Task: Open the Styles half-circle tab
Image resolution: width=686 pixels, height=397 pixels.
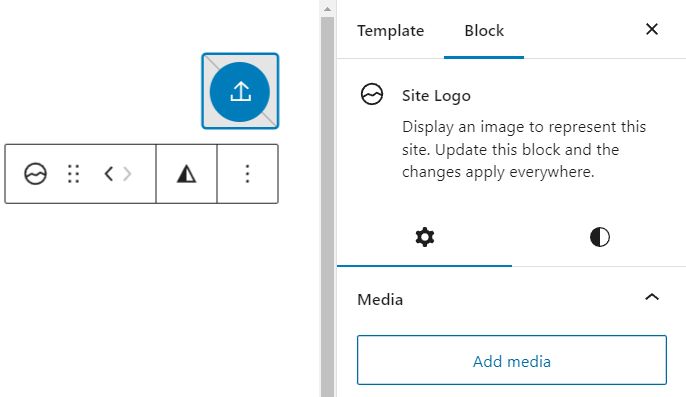Action: pos(599,237)
